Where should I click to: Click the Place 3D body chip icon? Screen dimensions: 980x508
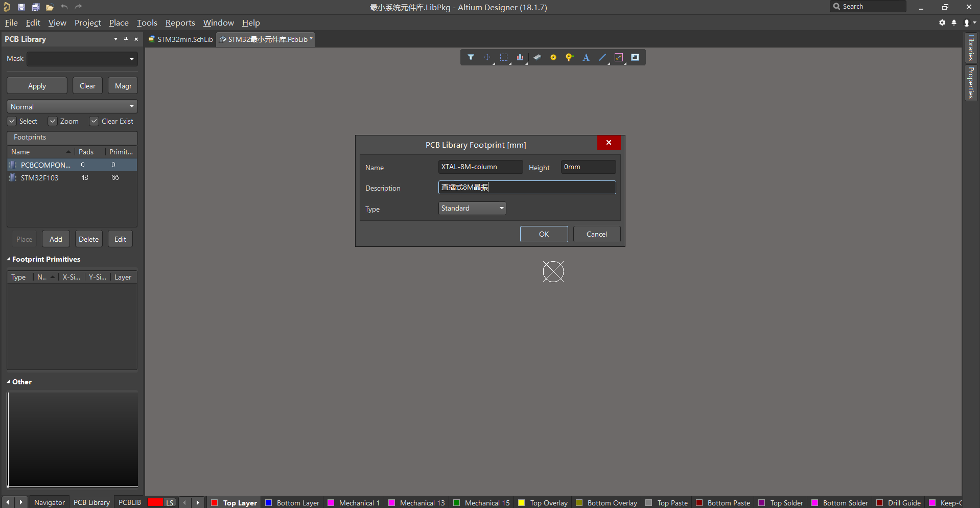[x=537, y=57]
